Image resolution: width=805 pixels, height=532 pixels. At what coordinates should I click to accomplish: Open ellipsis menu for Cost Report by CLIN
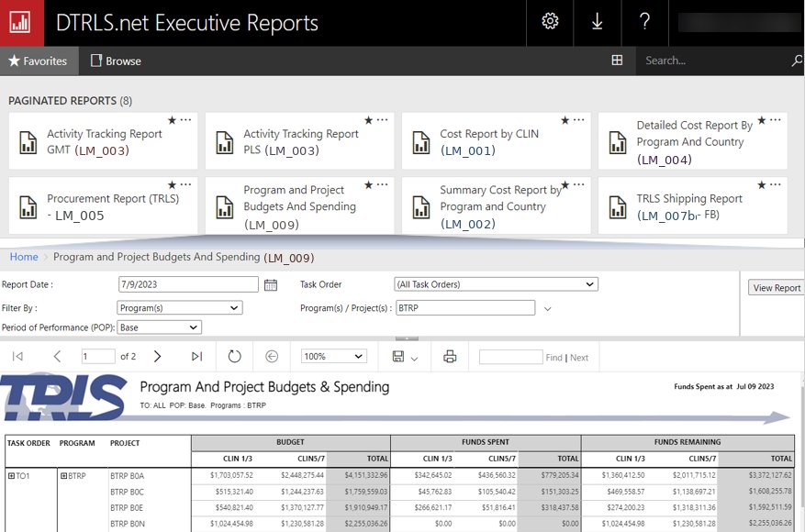pyautogui.click(x=579, y=119)
